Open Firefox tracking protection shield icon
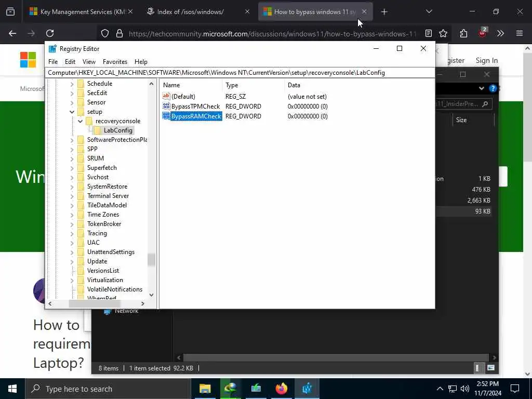 click(x=105, y=33)
